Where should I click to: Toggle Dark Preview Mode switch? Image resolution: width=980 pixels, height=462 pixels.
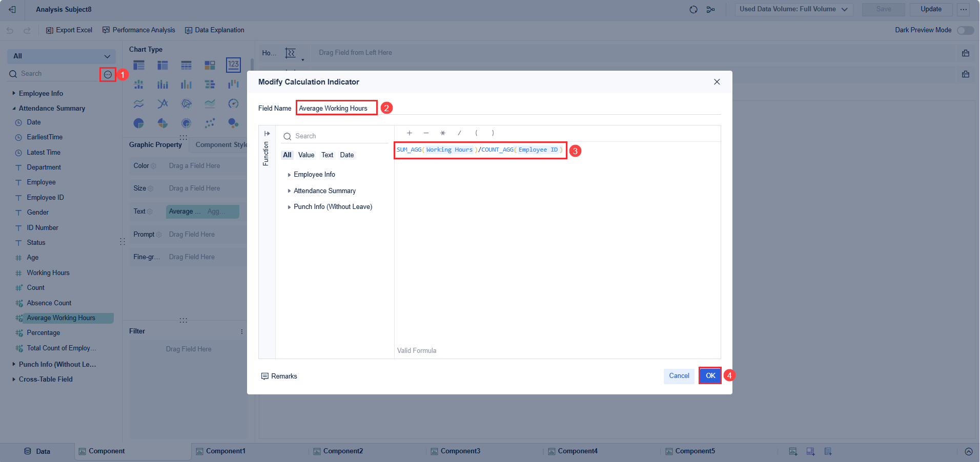(966, 30)
